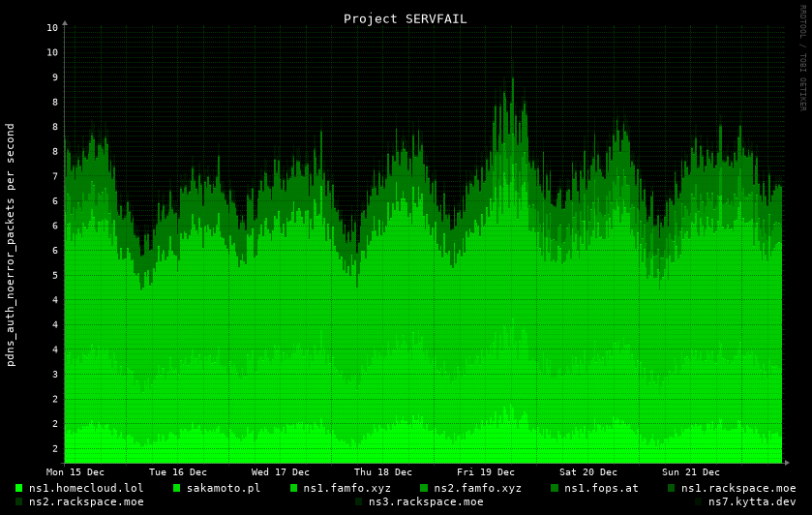Select the ns1.famfo.xyz legend swatch
The width and height of the screenshot is (812, 515).
(x=294, y=488)
